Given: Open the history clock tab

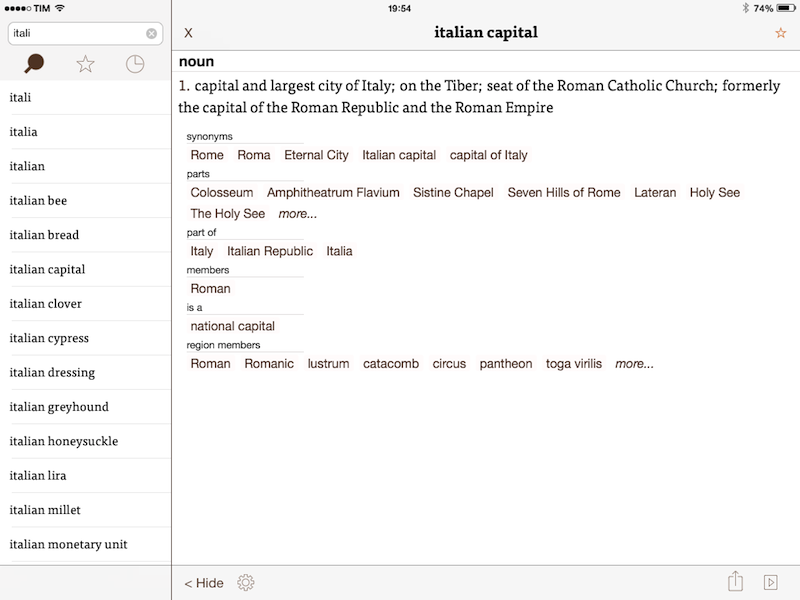Looking at the screenshot, I should 135,65.
